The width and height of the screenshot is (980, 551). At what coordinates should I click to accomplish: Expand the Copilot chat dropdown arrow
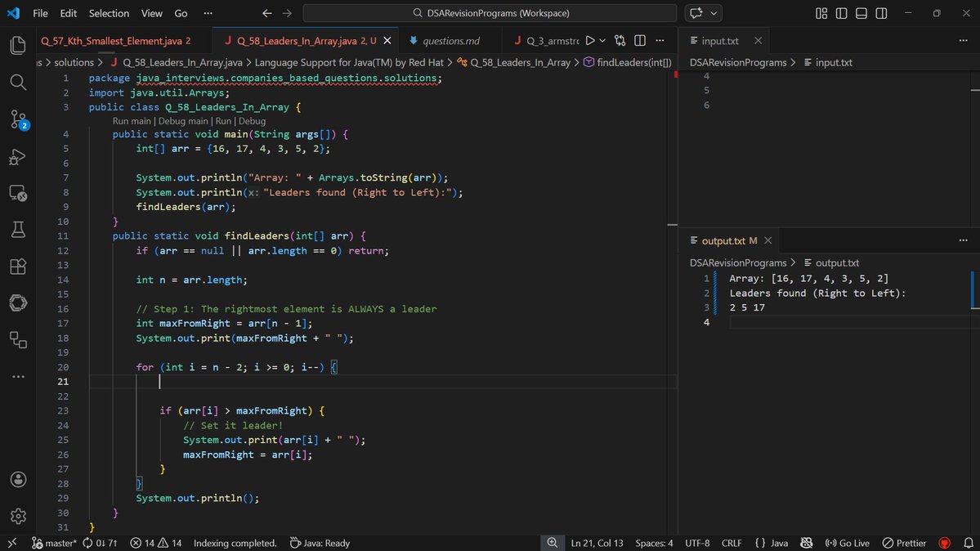tap(714, 13)
